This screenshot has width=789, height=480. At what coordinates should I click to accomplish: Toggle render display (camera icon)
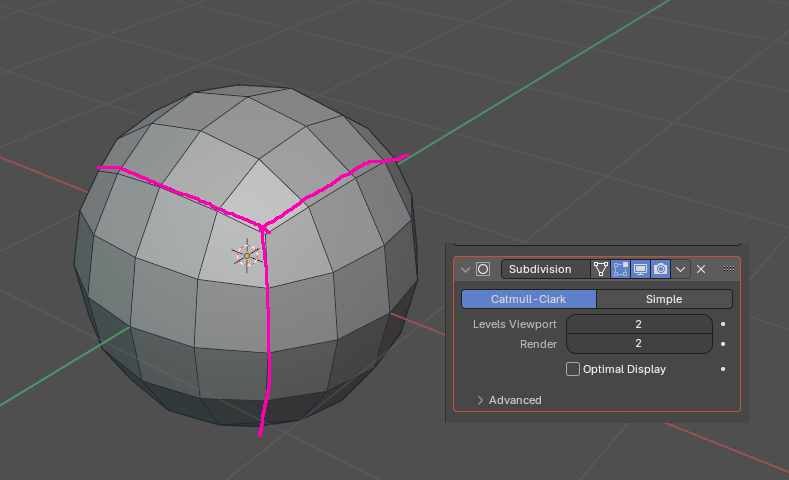coord(660,269)
